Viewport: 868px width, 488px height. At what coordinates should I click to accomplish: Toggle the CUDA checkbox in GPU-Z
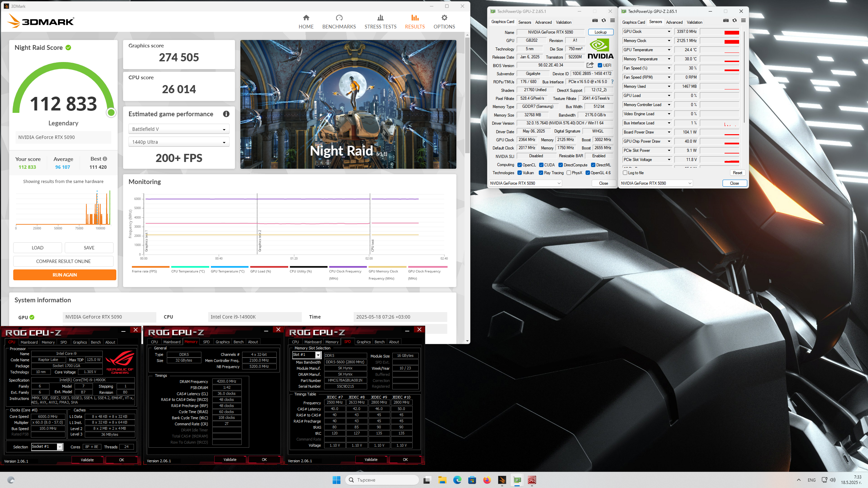[541, 165]
